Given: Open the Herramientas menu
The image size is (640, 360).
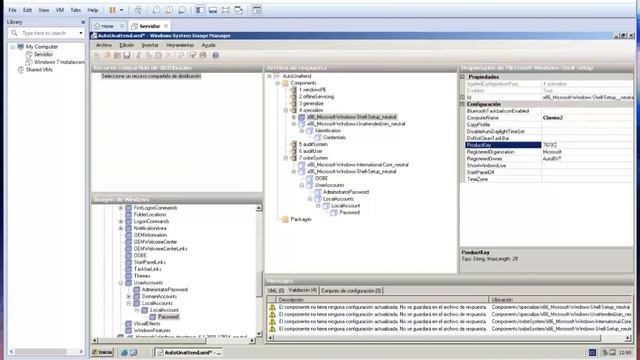Looking at the screenshot, I should tap(180, 45).
